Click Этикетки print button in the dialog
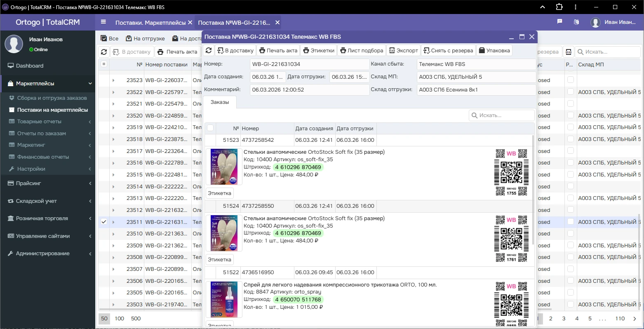Screen dimensions: 644x329 coord(319,50)
